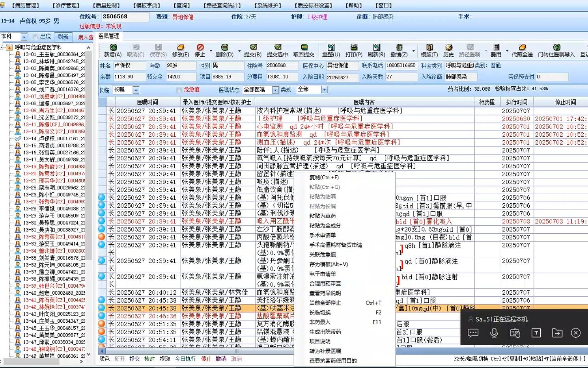Click the 执行时间 column header
Viewport: 588px width, 368px height.
point(517,102)
